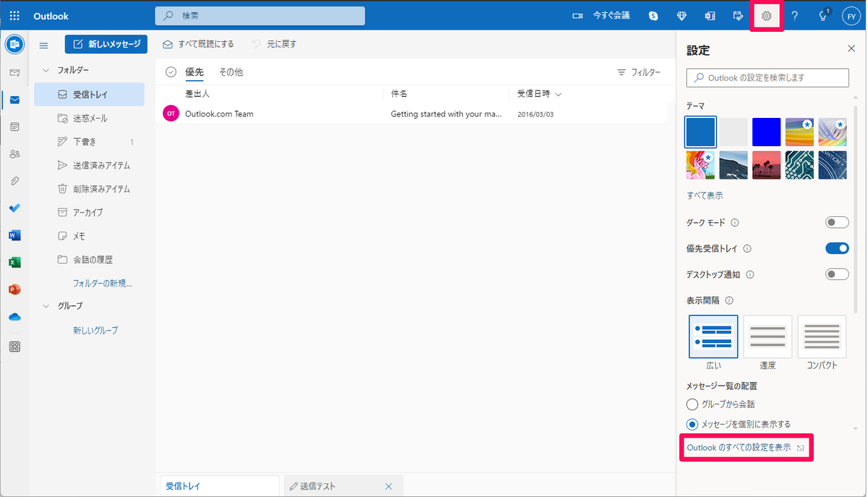Open the app launcher waffle grid
Image resolution: width=868 pixels, height=497 pixels.
click(14, 16)
